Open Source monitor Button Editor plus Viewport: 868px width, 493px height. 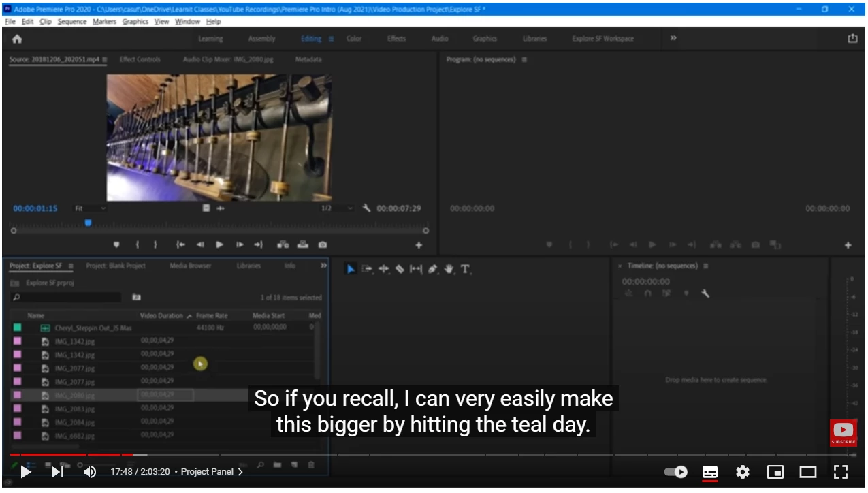coord(419,245)
